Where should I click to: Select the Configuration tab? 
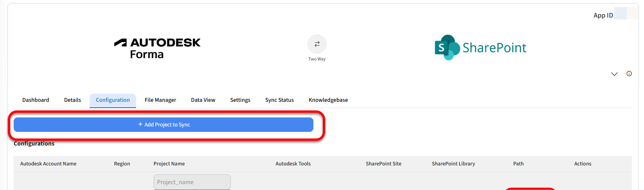pos(113,100)
